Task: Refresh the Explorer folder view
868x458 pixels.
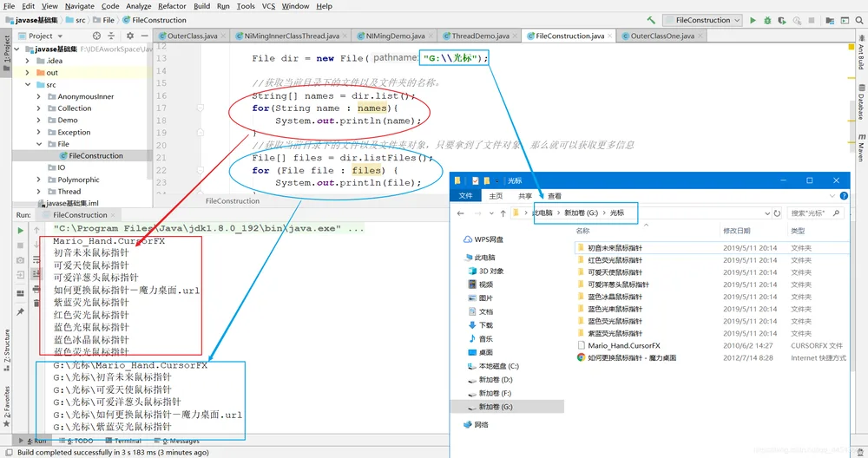Action: pos(777,213)
